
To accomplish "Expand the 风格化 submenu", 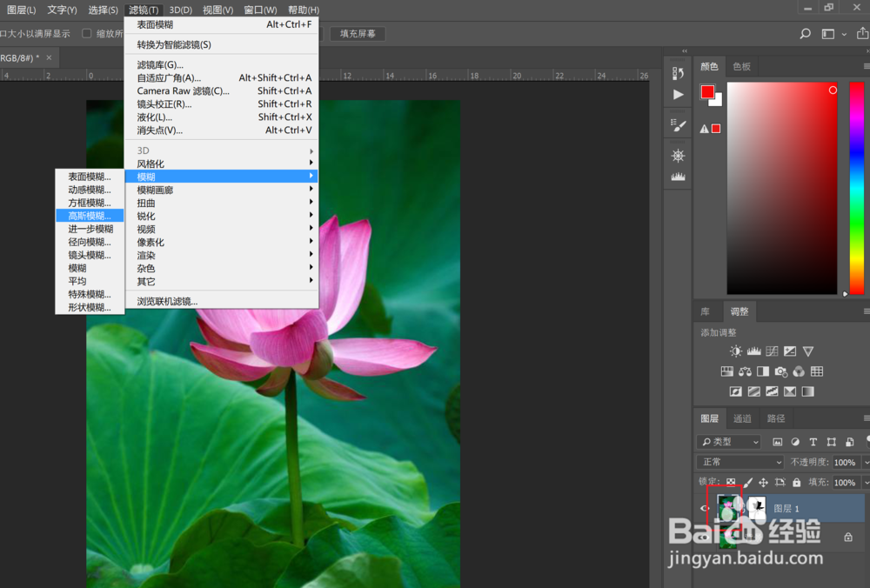I will pos(222,164).
